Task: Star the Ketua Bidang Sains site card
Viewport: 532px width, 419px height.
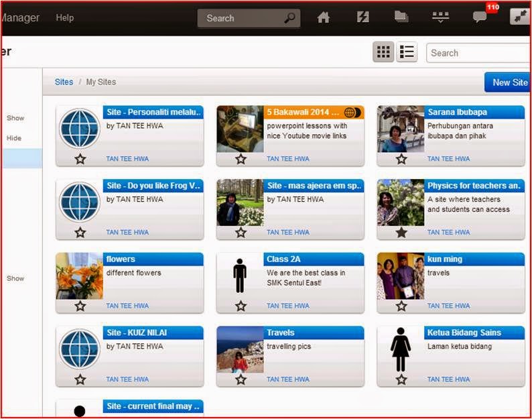Action: tap(401, 379)
